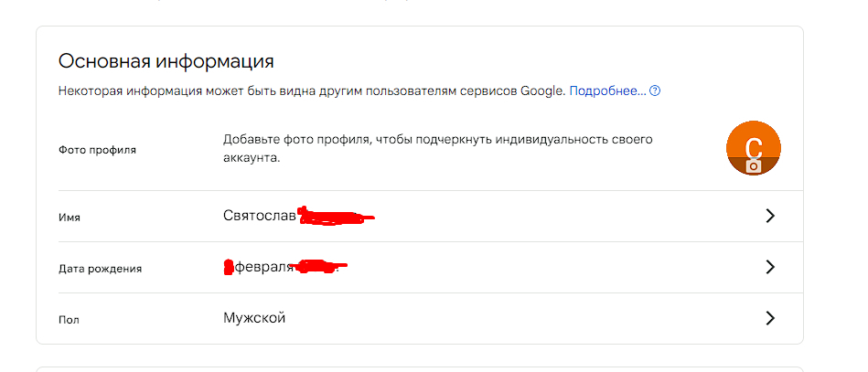
Task: Click the camera icon on avatar
Action: click(754, 166)
